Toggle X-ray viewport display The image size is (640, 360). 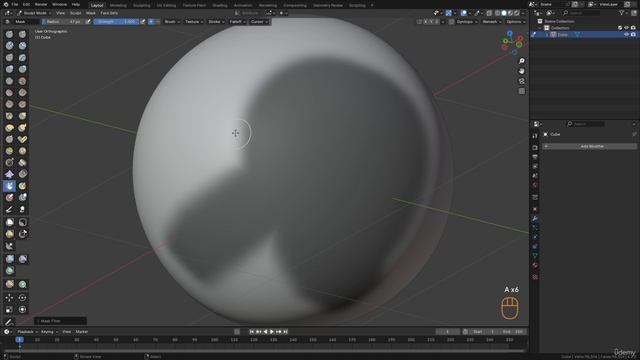coord(489,13)
